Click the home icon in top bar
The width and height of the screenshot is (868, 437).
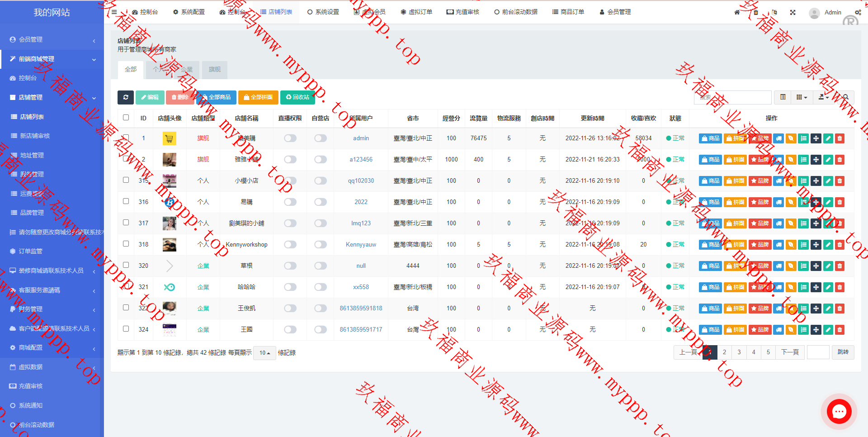pyautogui.click(x=737, y=12)
